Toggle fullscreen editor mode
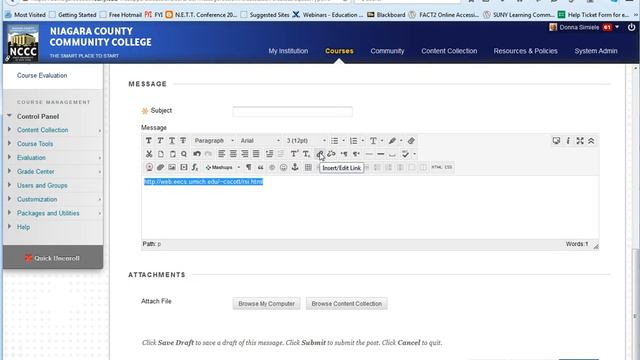 580,141
